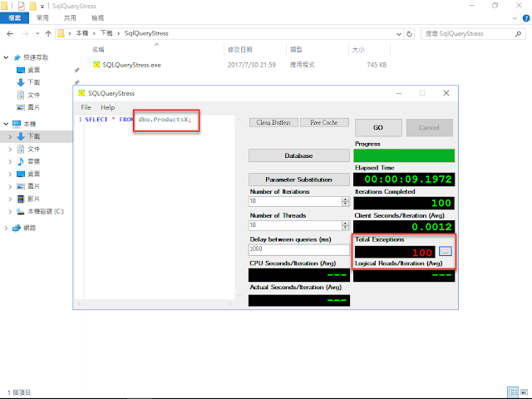Image resolution: width=532 pixels, height=399 pixels.
Task: Click the 搜尋 SqlQueryStress search box
Action: point(468,33)
